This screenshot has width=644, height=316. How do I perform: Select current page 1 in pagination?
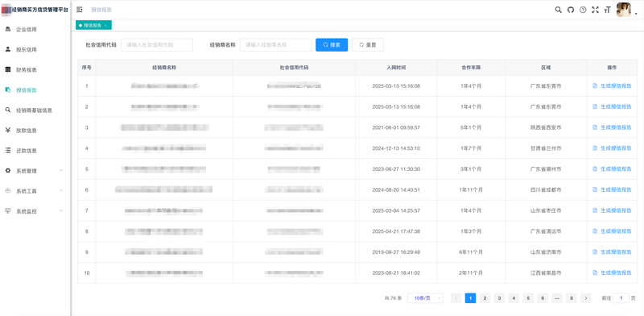(x=470, y=298)
